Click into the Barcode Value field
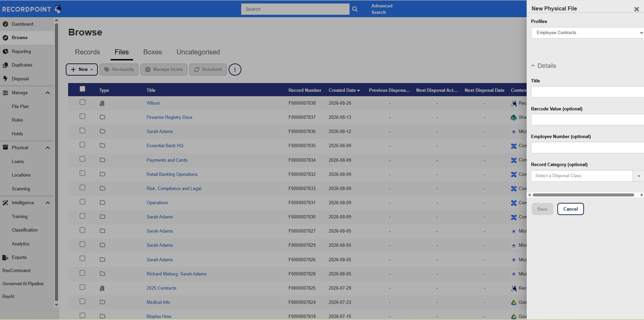This screenshot has height=320, width=644. click(x=587, y=119)
